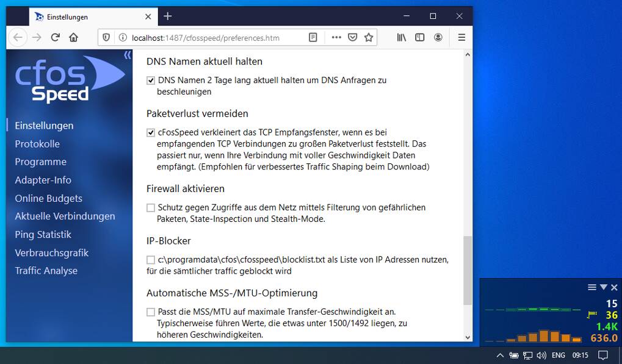This screenshot has height=364, width=622.
Task: Show site information icon in address bar
Action: click(123, 38)
